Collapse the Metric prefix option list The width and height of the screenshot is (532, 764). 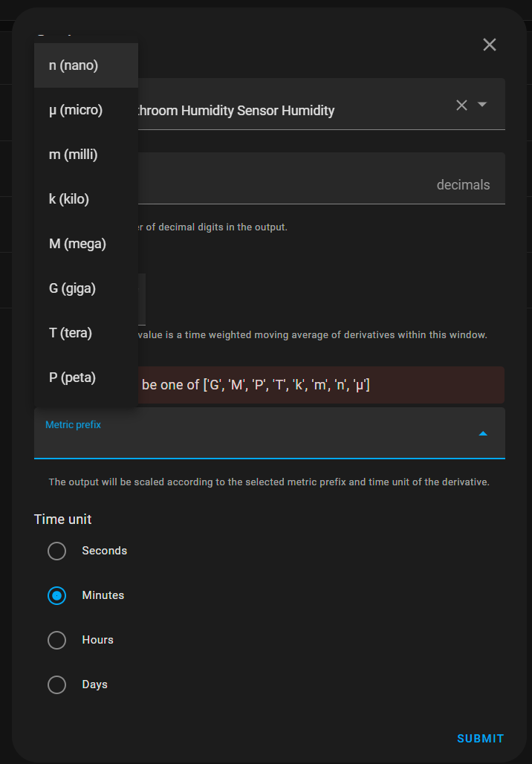(483, 433)
